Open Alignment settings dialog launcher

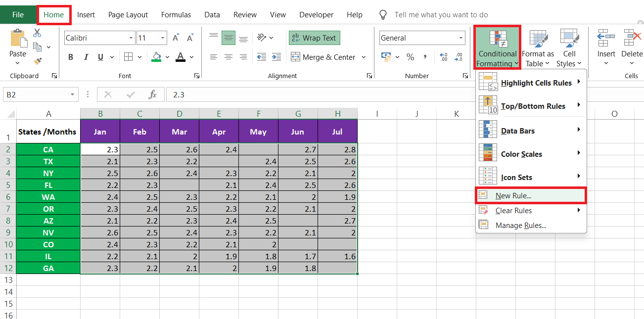(369, 76)
